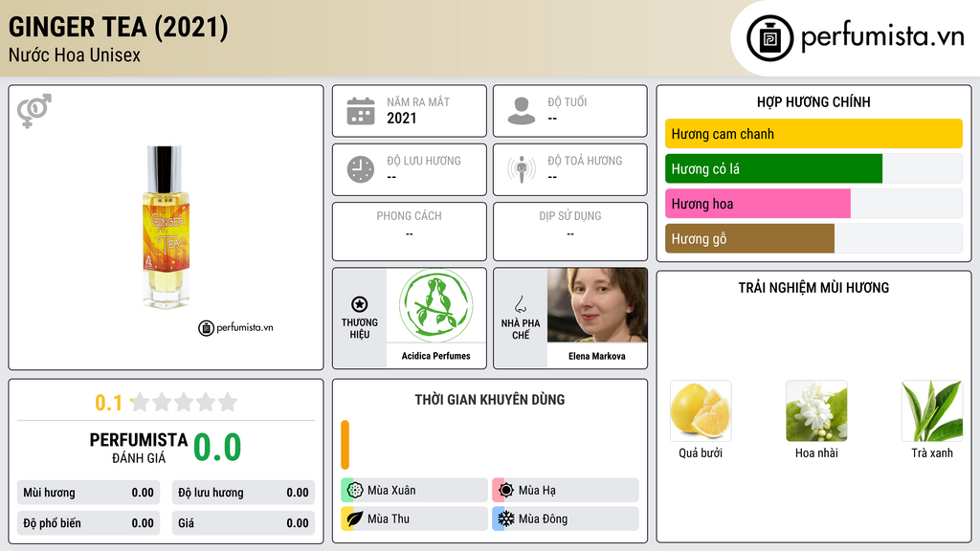The height and width of the screenshot is (551, 980).
Task: Click the person silhouette age icon
Action: tap(522, 111)
